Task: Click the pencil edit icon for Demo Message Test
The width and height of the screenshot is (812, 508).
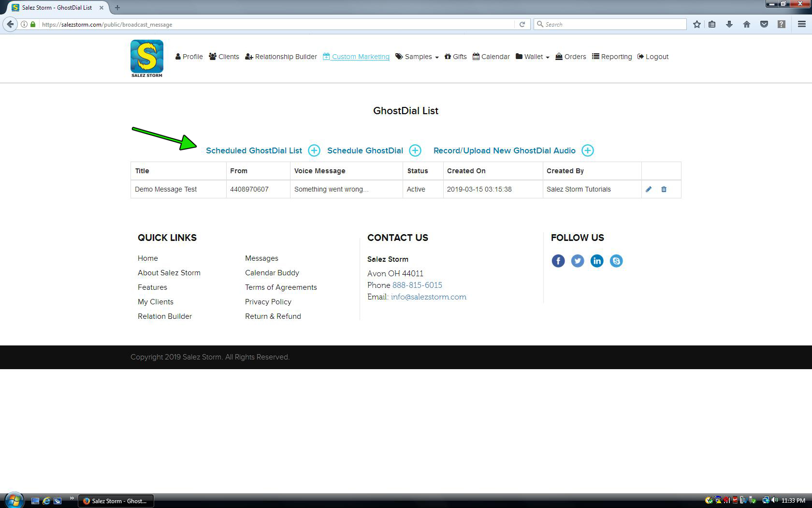Action: tap(649, 189)
